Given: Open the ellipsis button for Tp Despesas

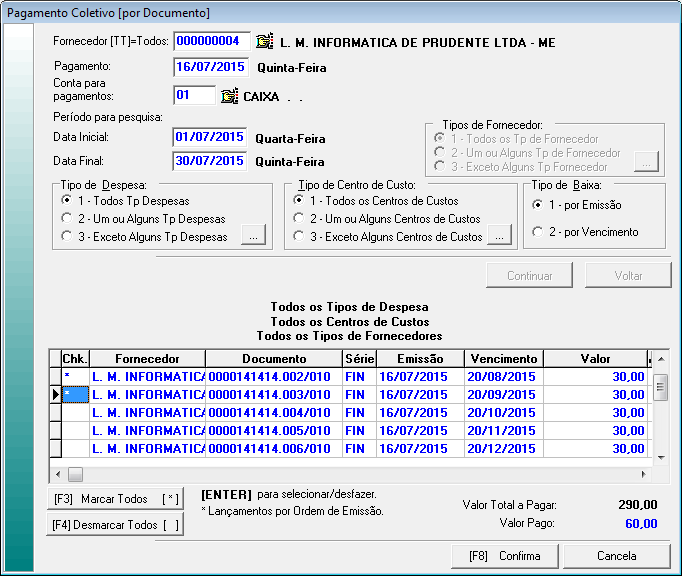Looking at the screenshot, I should click(x=255, y=237).
